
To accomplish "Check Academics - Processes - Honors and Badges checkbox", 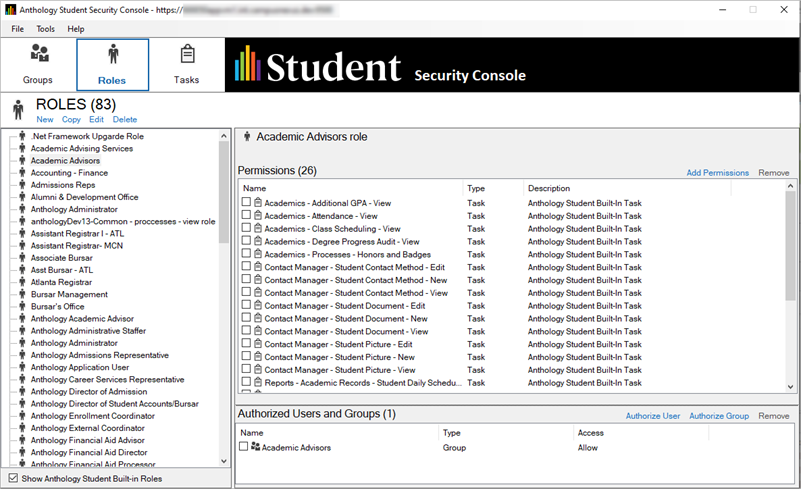I will click(x=246, y=253).
